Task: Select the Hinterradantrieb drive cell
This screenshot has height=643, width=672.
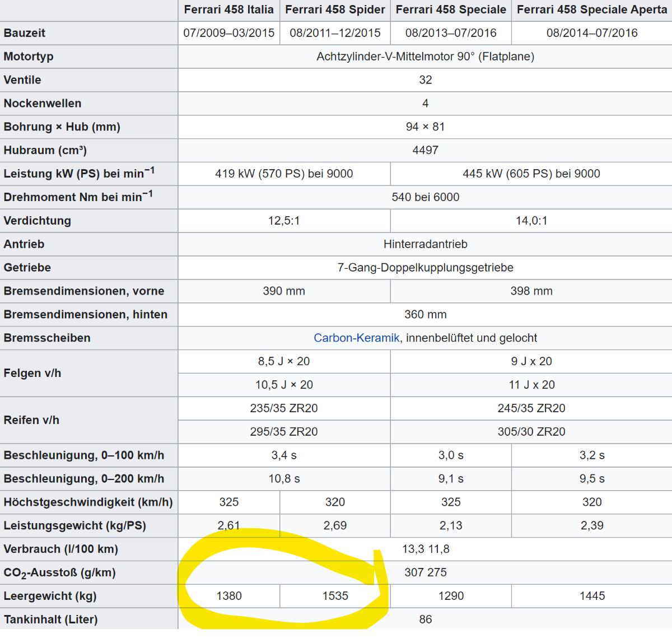Action: (x=425, y=244)
